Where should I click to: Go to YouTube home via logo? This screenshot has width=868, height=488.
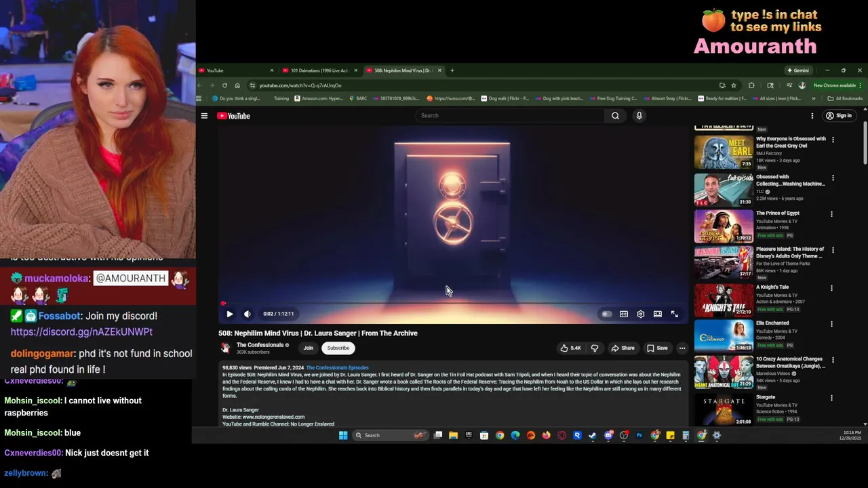pyautogui.click(x=233, y=116)
